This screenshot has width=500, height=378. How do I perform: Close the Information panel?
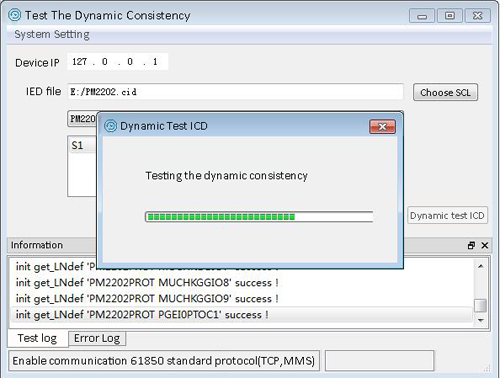(485, 245)
